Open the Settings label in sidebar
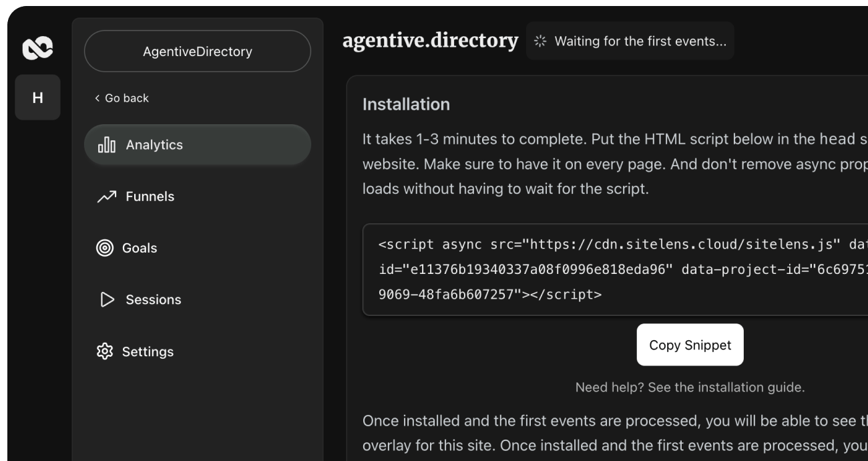This screenshot has width=868, height=461. pos(148,351)
